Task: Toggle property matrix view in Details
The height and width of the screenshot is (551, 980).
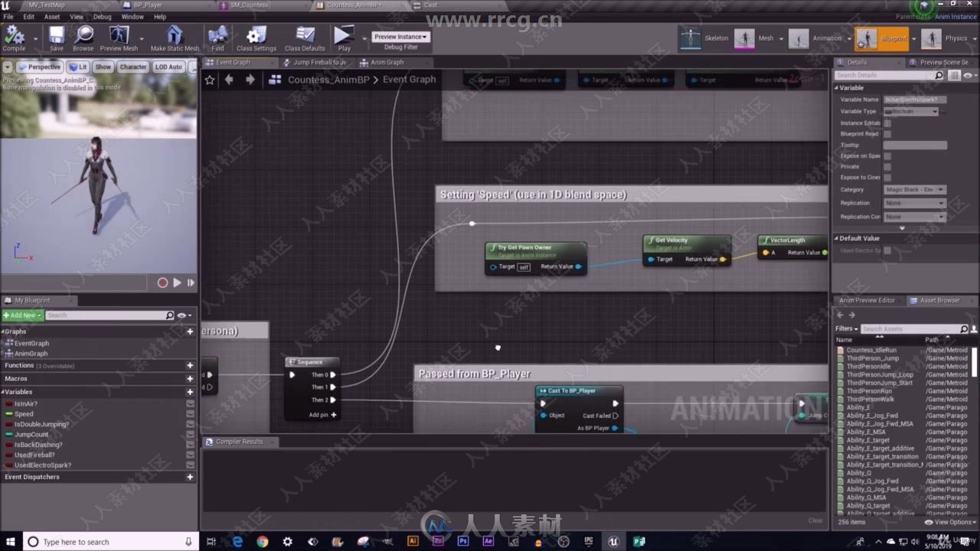Action: click(954, 75)
